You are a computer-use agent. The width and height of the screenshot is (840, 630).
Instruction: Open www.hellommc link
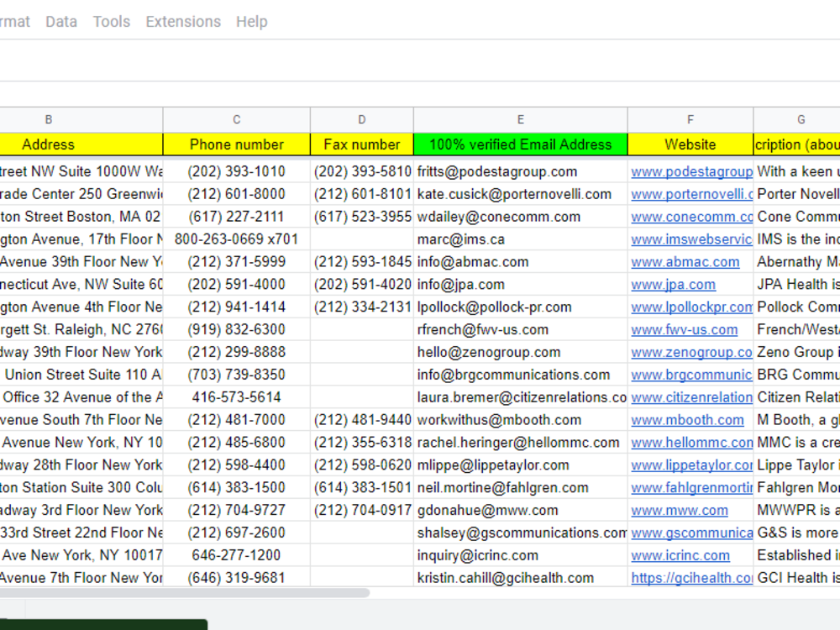(x=691, y=443)
